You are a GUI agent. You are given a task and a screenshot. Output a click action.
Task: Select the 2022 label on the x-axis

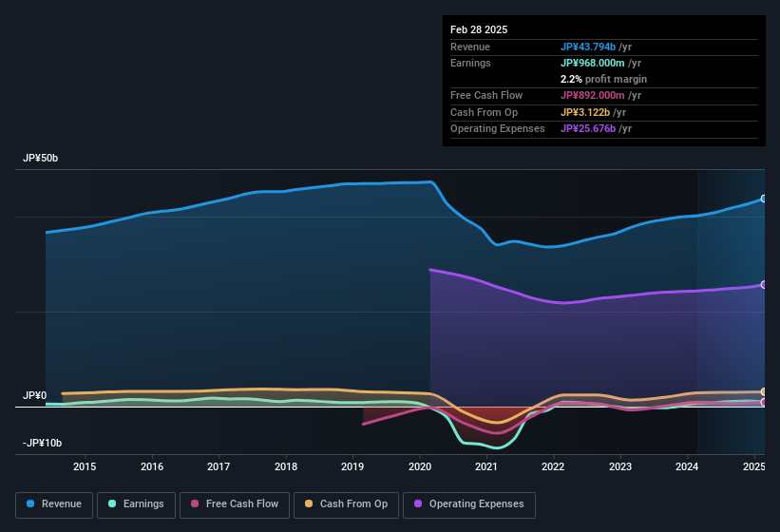tap(553, 466)
